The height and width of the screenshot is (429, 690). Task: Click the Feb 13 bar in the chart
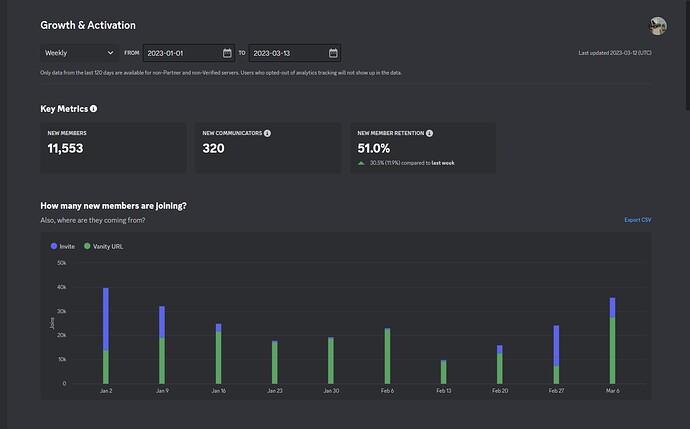(443, 372)
